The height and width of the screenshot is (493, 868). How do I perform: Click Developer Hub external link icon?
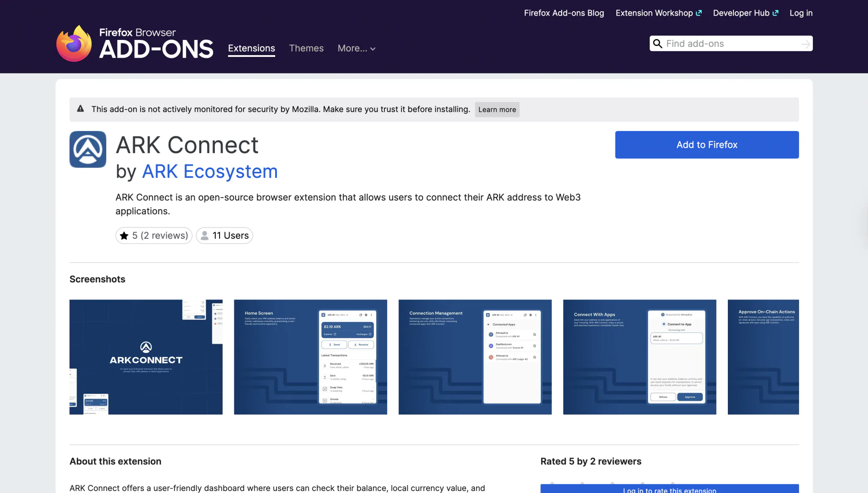[776, 13]
